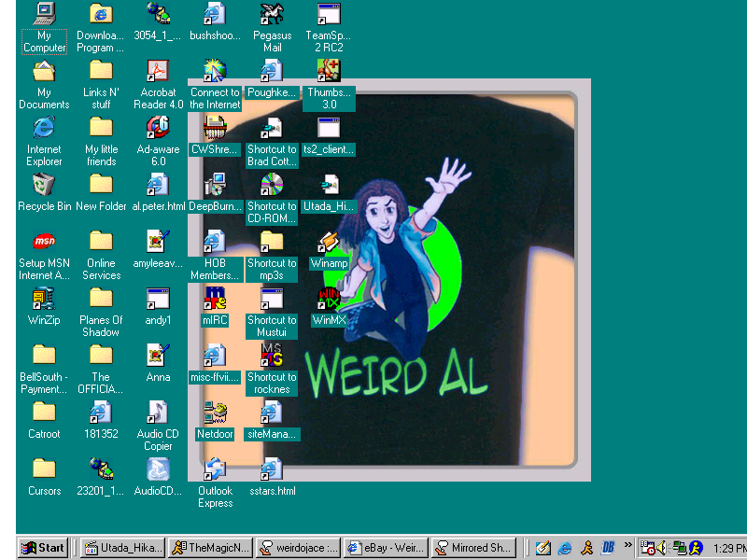747x560 pixels.
Task: Select the The OFFICIA... folder icon
Action: pos(101,356)
